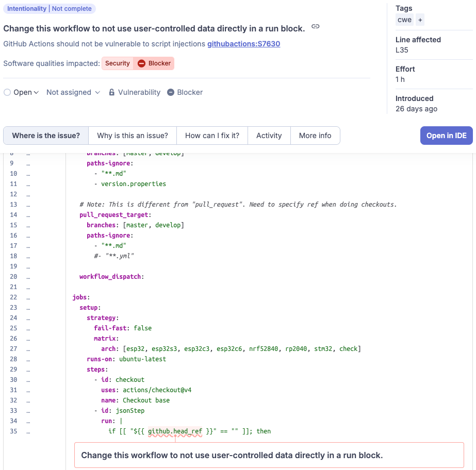Open the githubactions:S7630 rule link
476x470 pixels.
(x=243, y=44)
